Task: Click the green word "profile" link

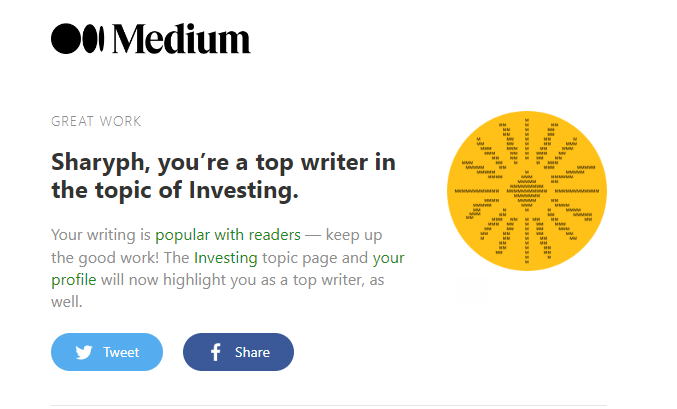Action: tap(73, 280)
